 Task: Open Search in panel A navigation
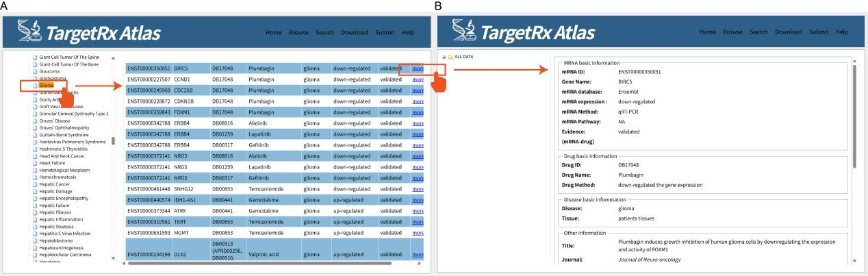324,32
